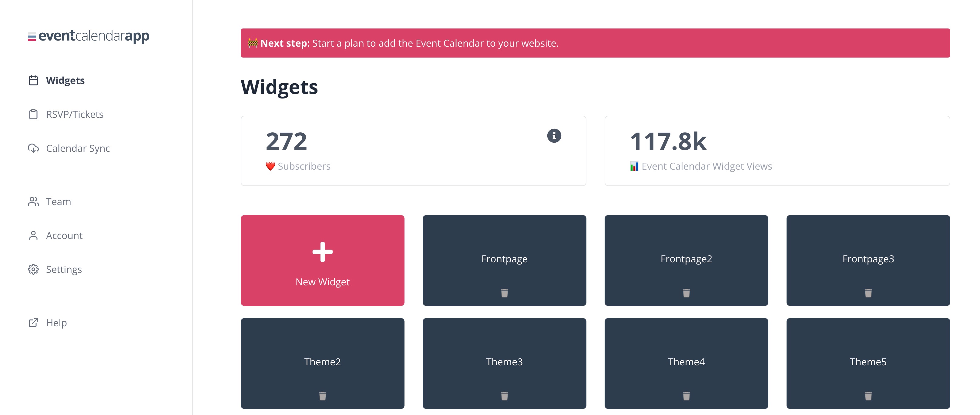Open the Frontpage widget card

point(505,260)
